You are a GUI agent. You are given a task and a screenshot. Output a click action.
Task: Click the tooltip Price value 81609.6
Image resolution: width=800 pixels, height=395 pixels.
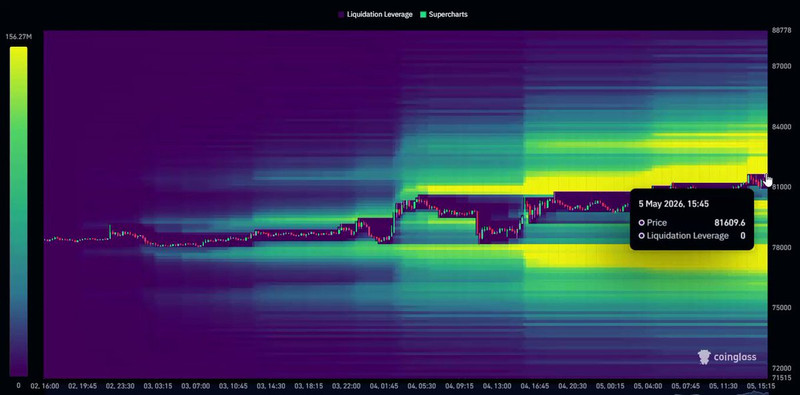730,223
